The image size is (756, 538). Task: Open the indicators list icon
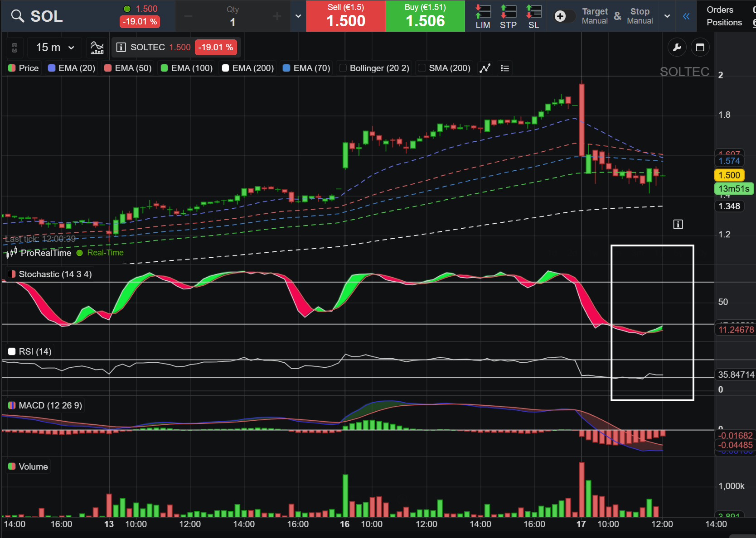505,68
